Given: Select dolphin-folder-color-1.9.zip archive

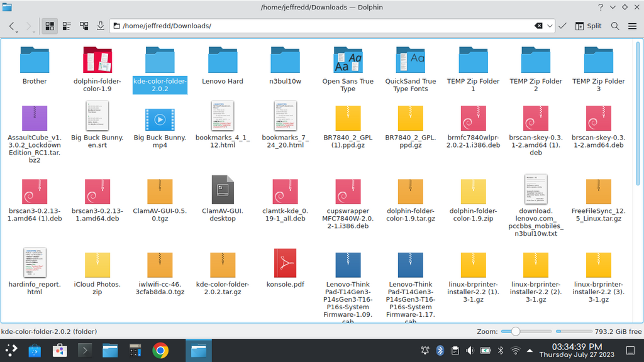Looking at the screenshot, I should (x=473, y=200).
